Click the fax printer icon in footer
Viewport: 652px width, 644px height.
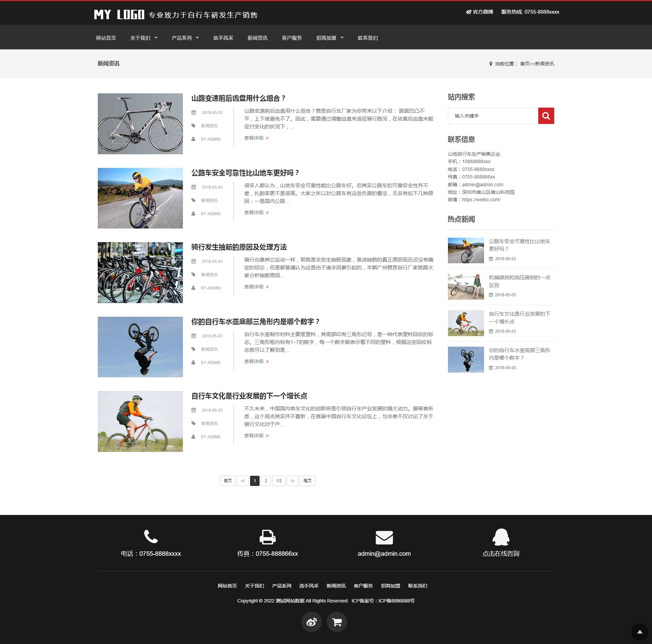(267, 537)
